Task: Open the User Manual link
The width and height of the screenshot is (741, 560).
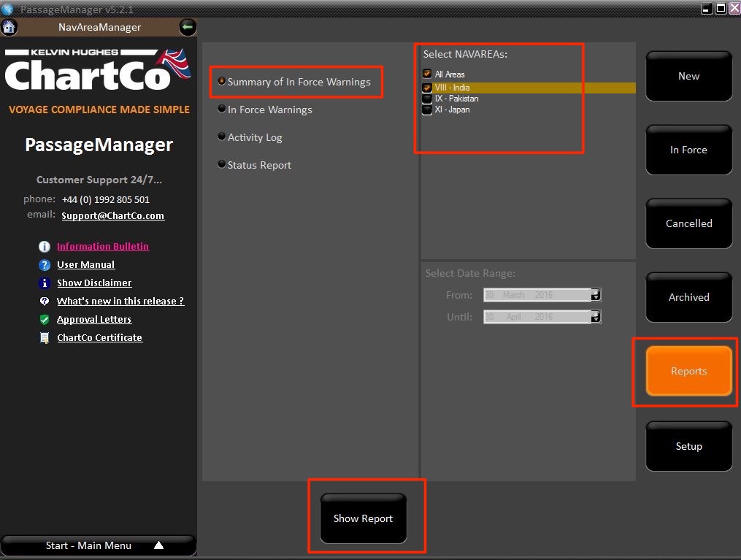Action: click(85, 265)
